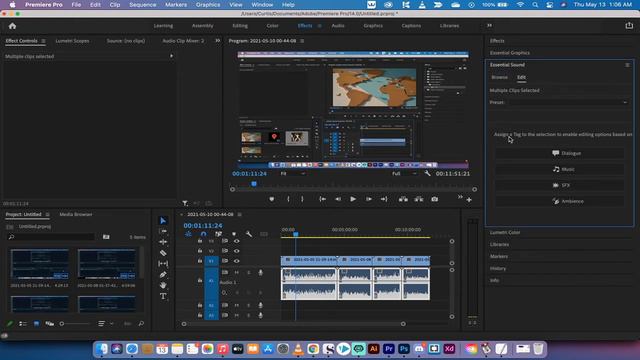
Task: Open the Lumetri Scopes tab
Action: pyautogui.click(x=72, y=41)
